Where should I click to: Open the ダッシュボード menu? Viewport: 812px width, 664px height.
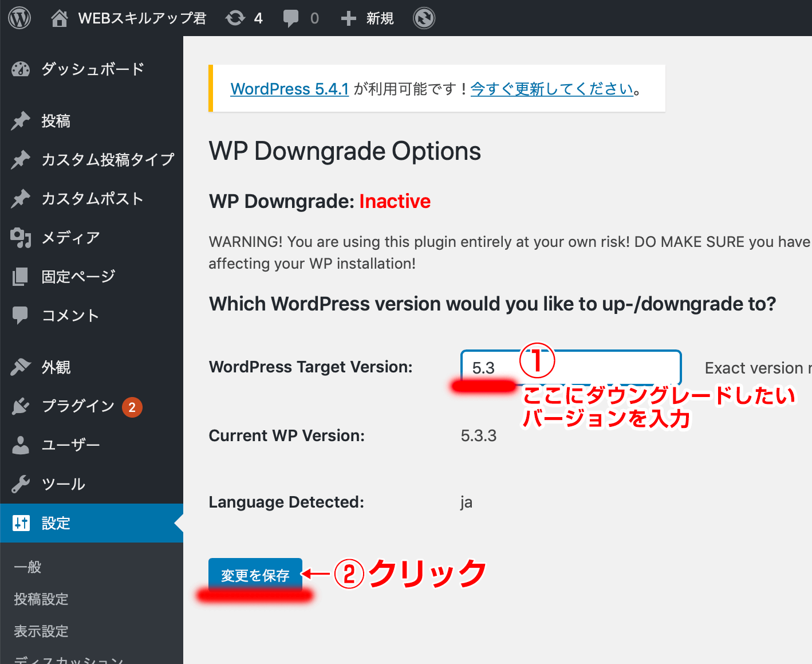92,69
